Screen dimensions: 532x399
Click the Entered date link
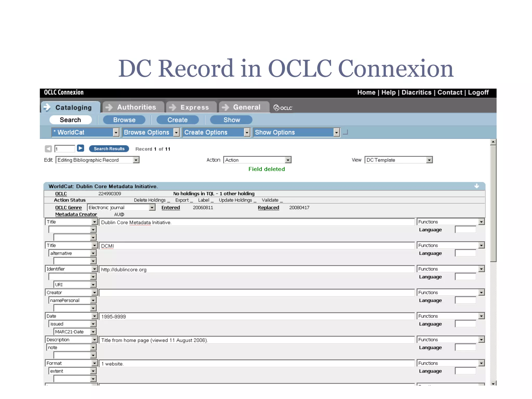coord(171,208)
